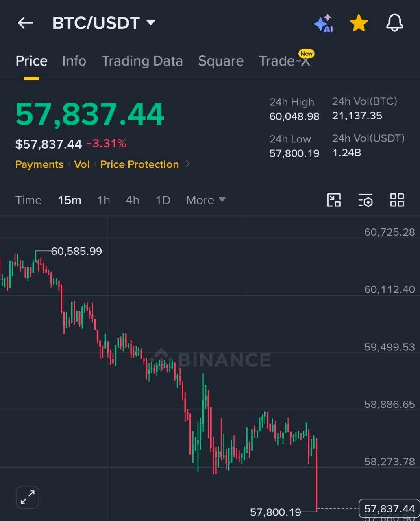This screenshot has width=420, height=521.
Task: Tap the Payments link
Action: click(39, 164)
